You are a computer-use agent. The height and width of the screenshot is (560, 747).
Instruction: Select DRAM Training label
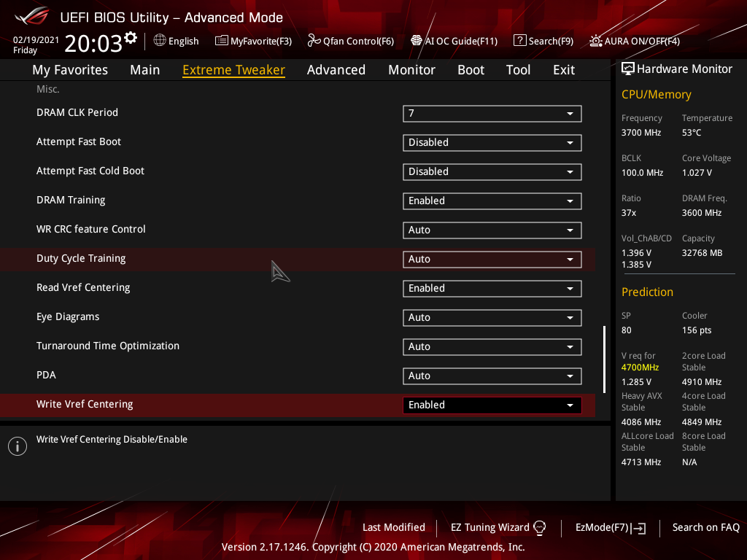tap(71, 200)
